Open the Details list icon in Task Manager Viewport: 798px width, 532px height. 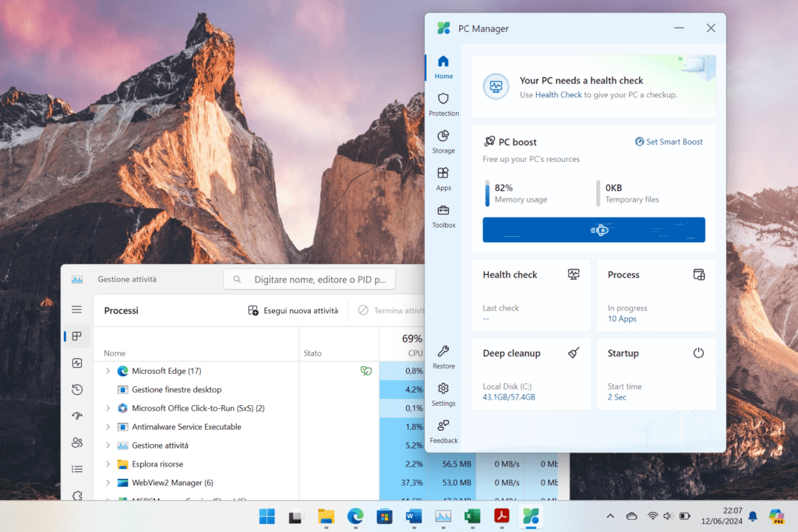(x=77, y=469)
